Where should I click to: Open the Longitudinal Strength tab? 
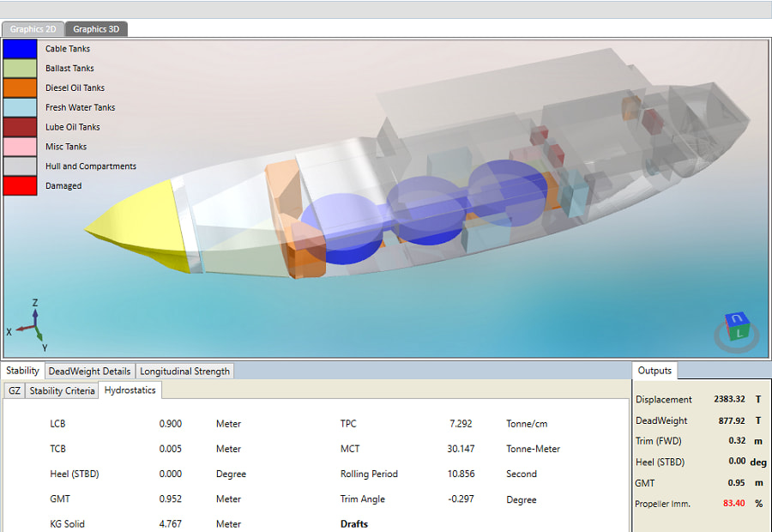point(184,371)
